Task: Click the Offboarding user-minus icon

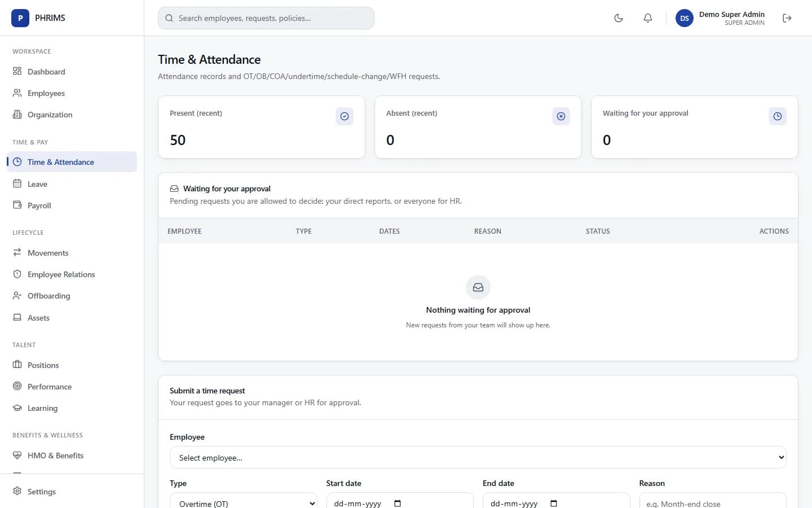Action: [17, 296]
